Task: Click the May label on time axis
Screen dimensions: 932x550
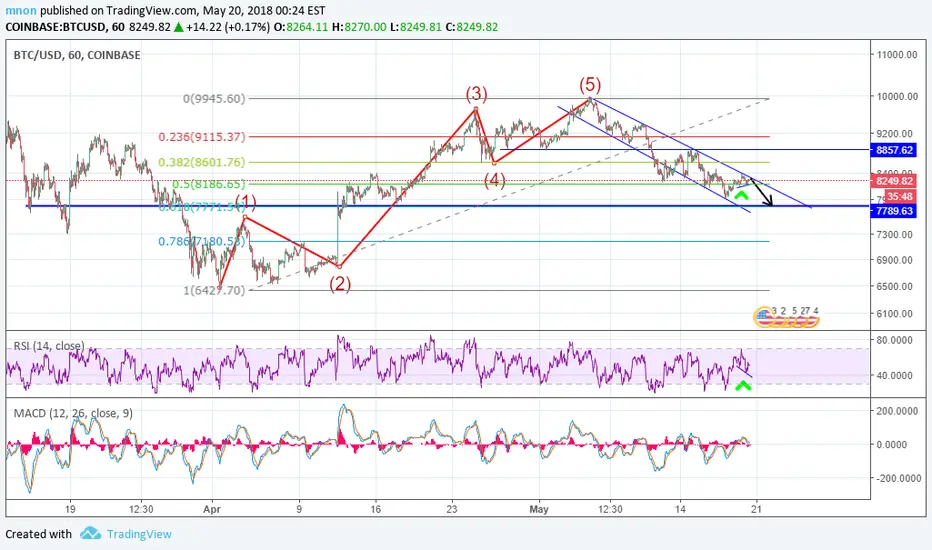Action: tap(539, 510)
